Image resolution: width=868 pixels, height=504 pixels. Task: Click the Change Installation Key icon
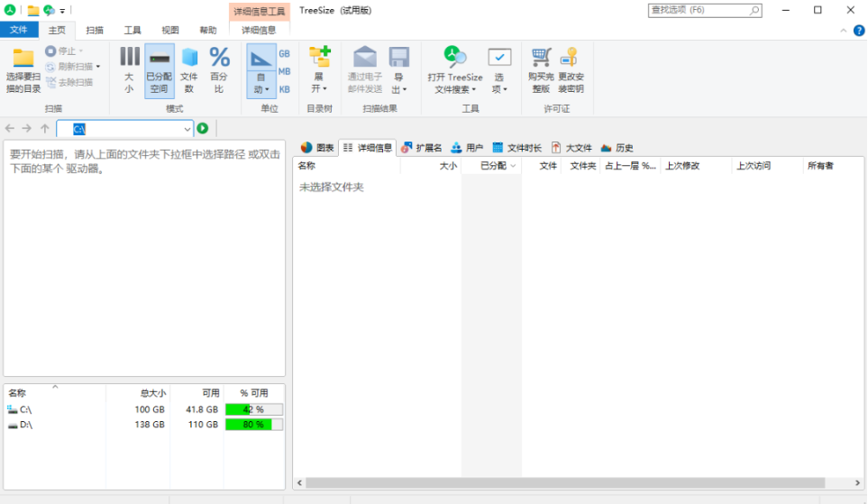[x=571, y=57]
